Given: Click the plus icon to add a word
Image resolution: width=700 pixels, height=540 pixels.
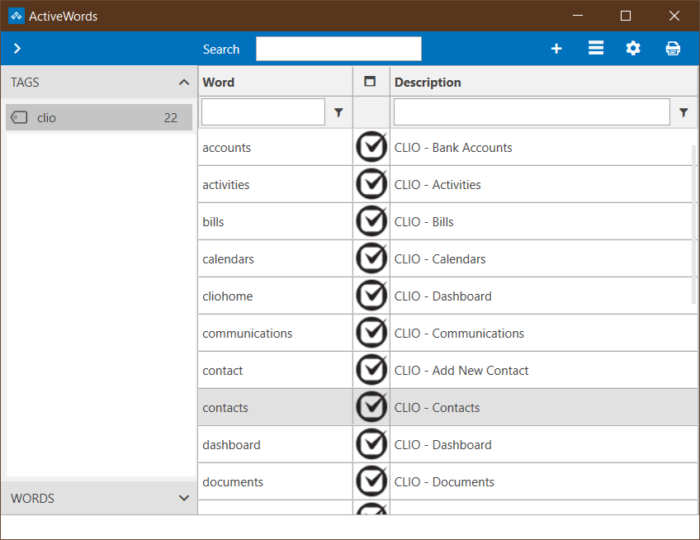Looking at the screenshot, I should (x=556, y=48).
